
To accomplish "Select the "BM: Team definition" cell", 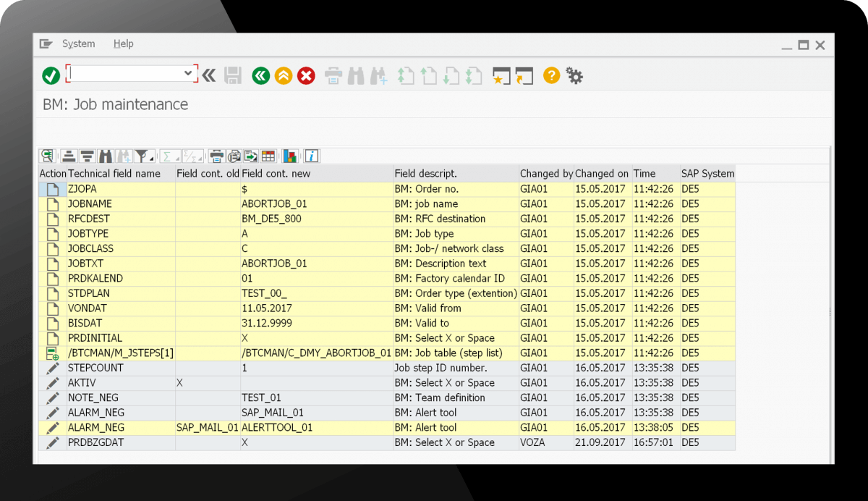I will 456,397.
